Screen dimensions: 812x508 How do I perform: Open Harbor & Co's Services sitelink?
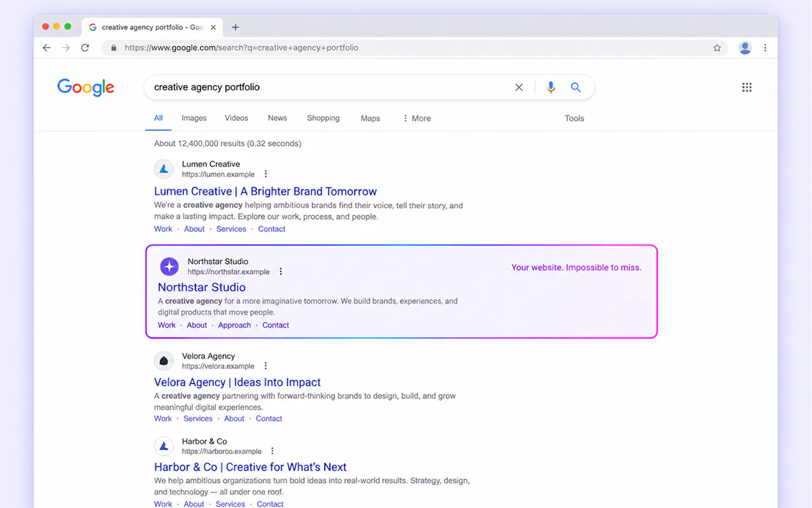230,504
